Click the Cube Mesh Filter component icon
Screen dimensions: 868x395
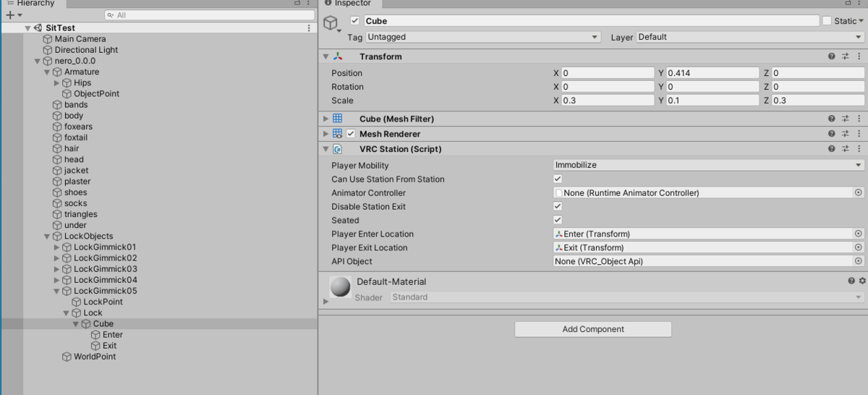tap(337, 119)
